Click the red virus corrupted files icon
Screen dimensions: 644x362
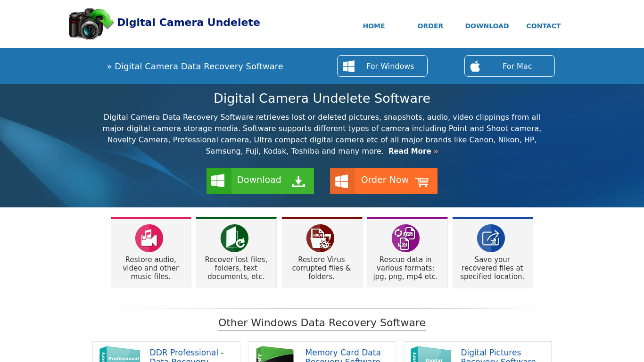(x=320, y=238)
